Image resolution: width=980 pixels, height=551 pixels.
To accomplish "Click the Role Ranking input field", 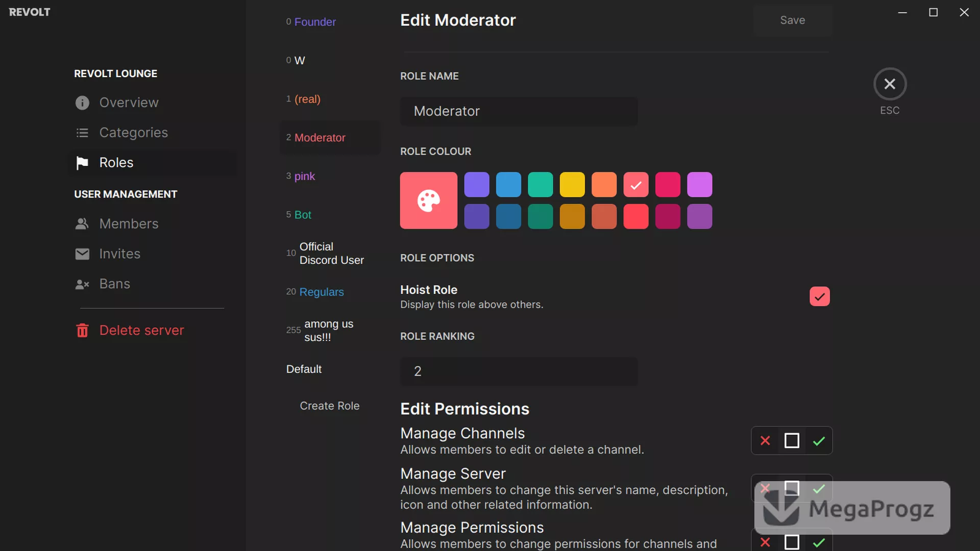I will coord(519,371).
